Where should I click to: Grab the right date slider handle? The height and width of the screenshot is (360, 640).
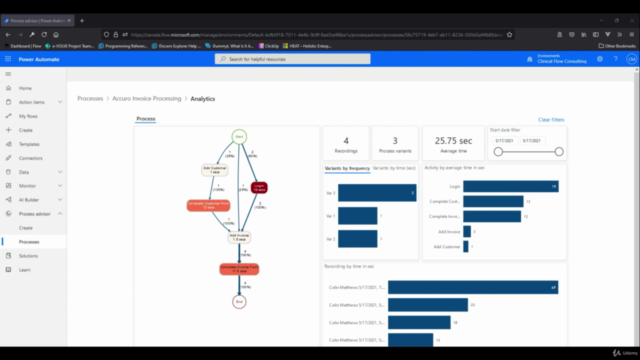pyautogui.click(x=559, y=152)
